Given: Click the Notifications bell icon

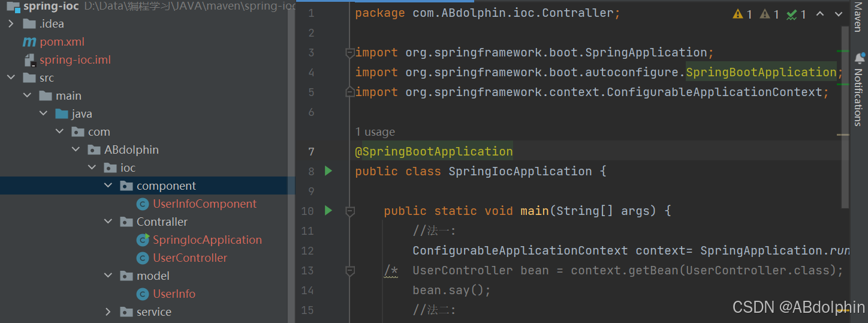Looking at the screenshot, I should pos(860,58).
